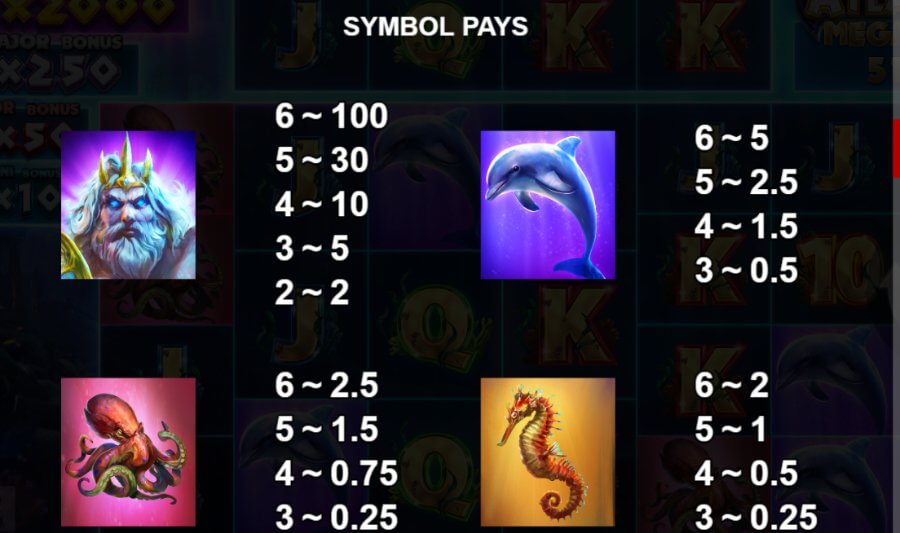Click Poseidon's 4 ~ 10 payout text
The image size is (900, 533).
pos(321,204)
